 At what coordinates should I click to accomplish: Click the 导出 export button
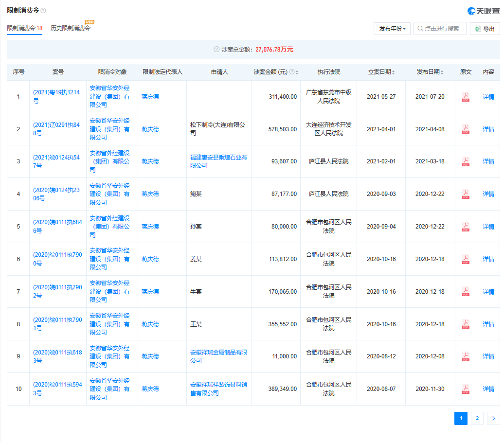485,29
